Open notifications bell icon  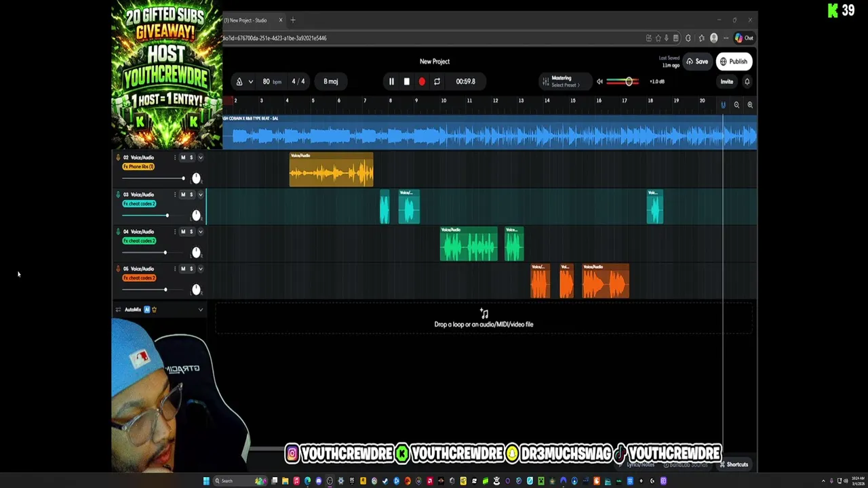(x=747, y=81)
